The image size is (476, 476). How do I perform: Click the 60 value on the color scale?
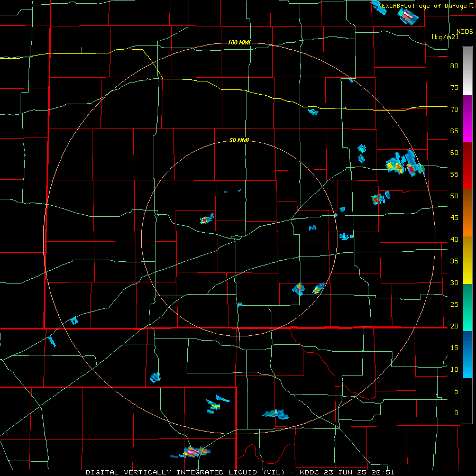click(x=454, y=153)
